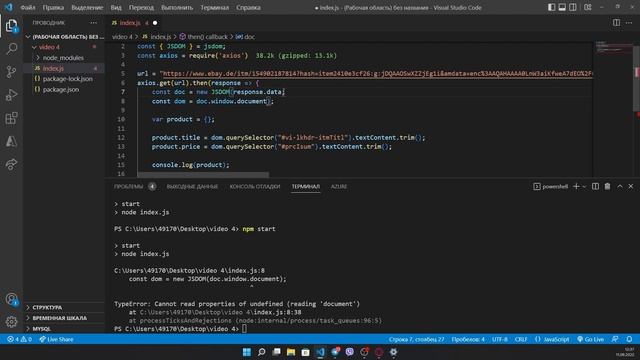
Task: Open notifications bell in status bar
Action: (629, 339)
